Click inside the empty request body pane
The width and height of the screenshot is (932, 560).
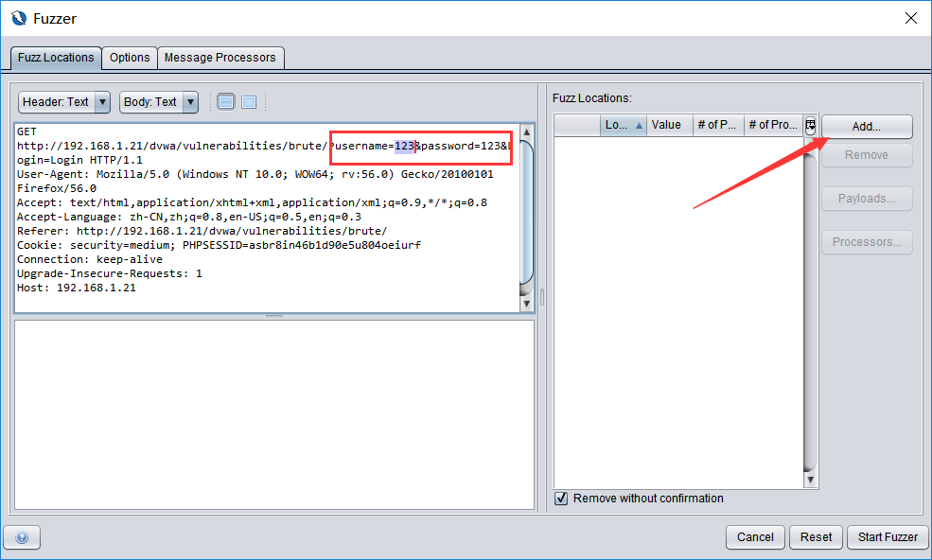coord(274,414)
